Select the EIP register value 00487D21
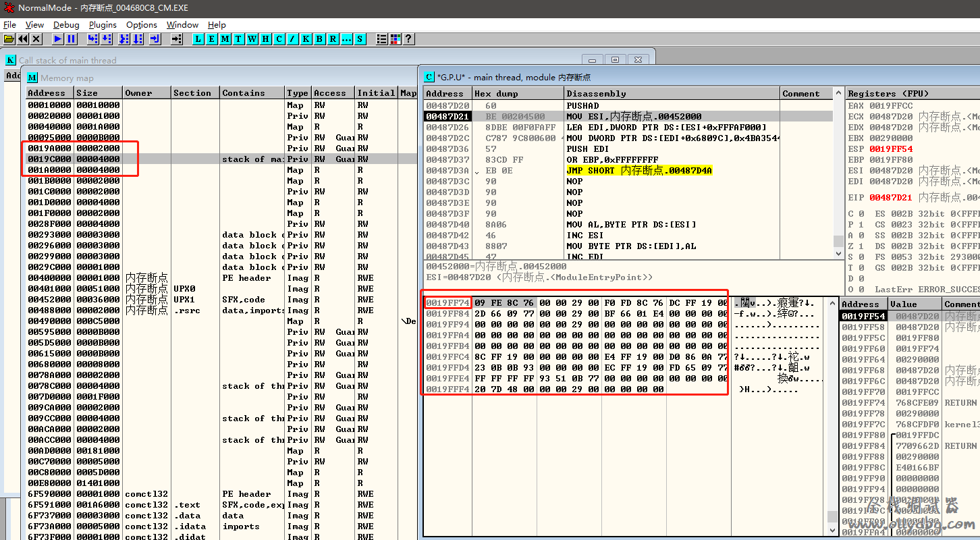Image resolution: width=980 pixels, height=540 pixels. coord(890,198)
